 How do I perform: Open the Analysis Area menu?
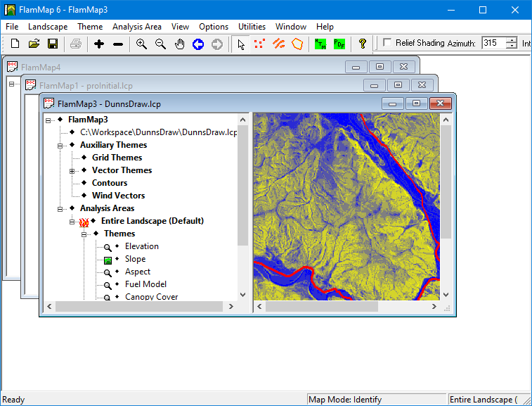coord(137,27)
